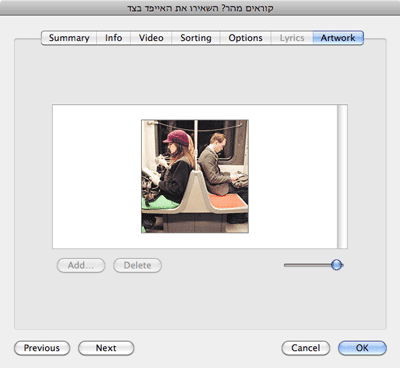
Task: Click the Delete artwork button
Action: pyautogui.click(x=137, y=266)
